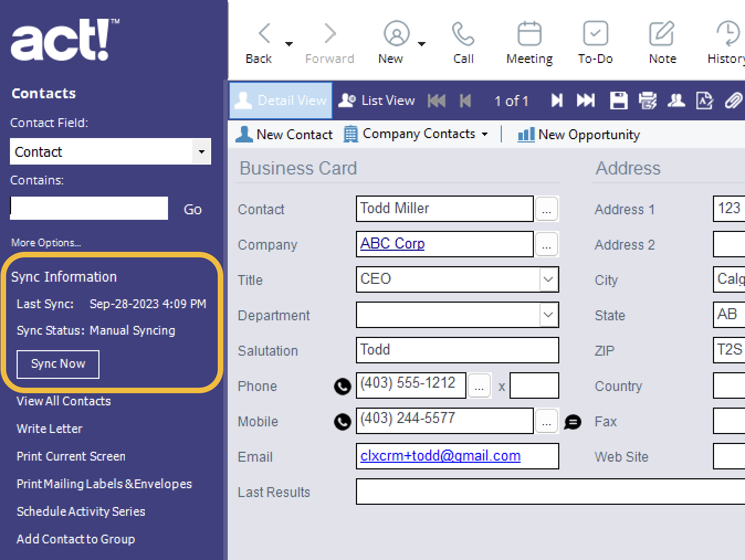Open the More Options... link
The height and width of the screenshot is (560, 745).
pos(46,242)
